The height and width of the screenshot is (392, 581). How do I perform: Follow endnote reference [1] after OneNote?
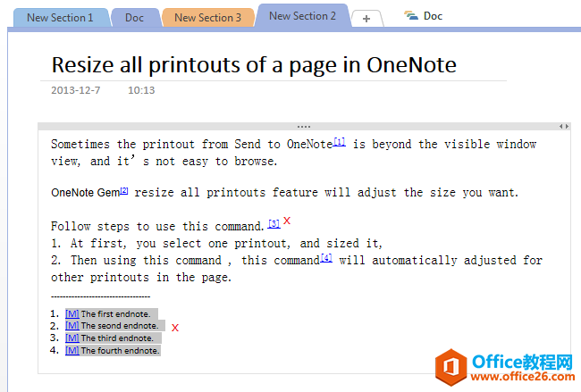(340, 142)
